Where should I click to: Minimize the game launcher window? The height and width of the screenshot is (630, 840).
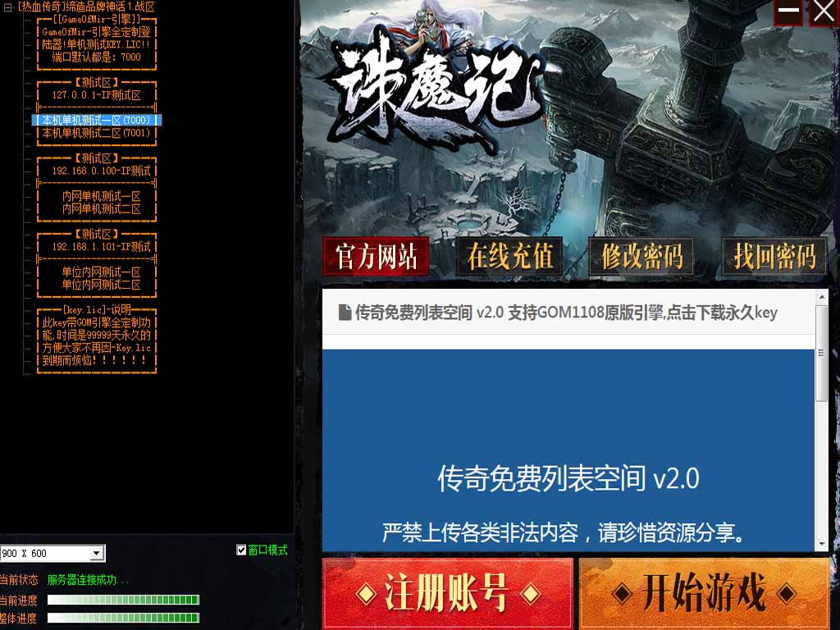(788, 11)
